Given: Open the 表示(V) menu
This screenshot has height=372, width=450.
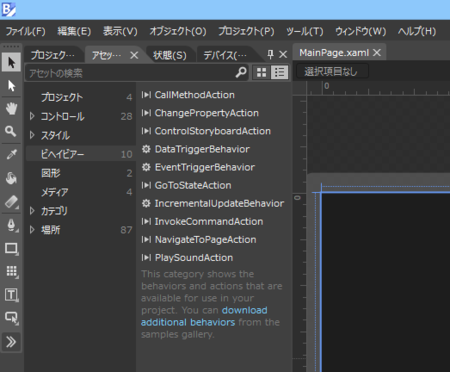Looking at the screenshot, I should [x=120, y=31].
